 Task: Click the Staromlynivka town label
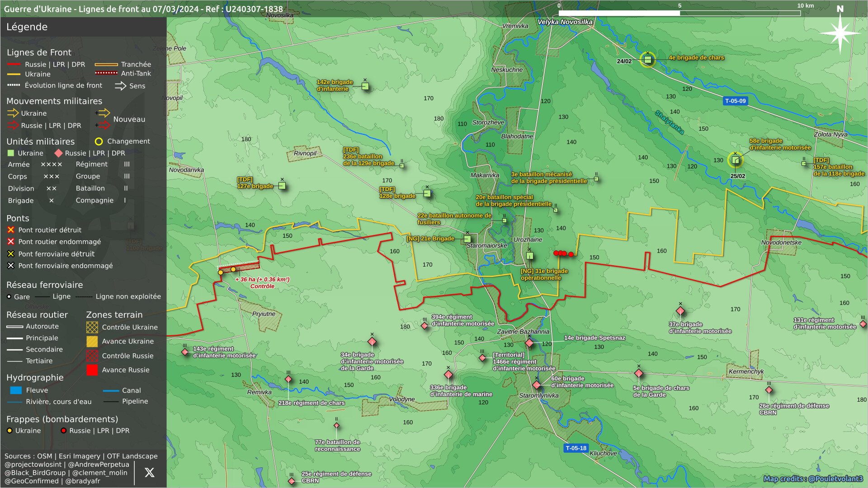tap(538, 395)
